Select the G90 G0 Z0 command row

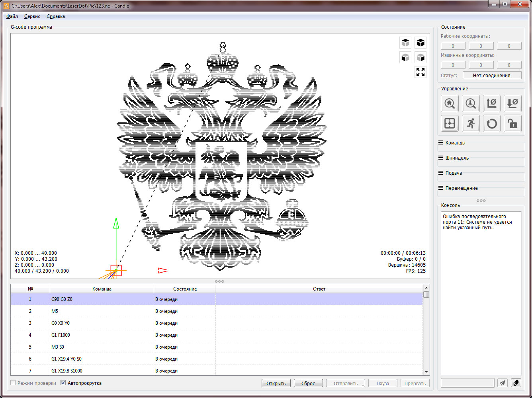(217, 299)
